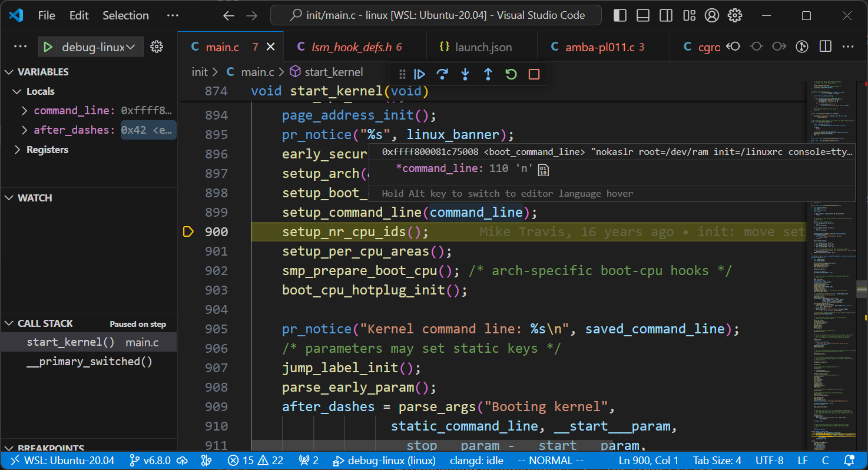Screen dimensions: 868x470
Task: Click debug-linux (linux) in the status bar
Action: pos(384,461)
